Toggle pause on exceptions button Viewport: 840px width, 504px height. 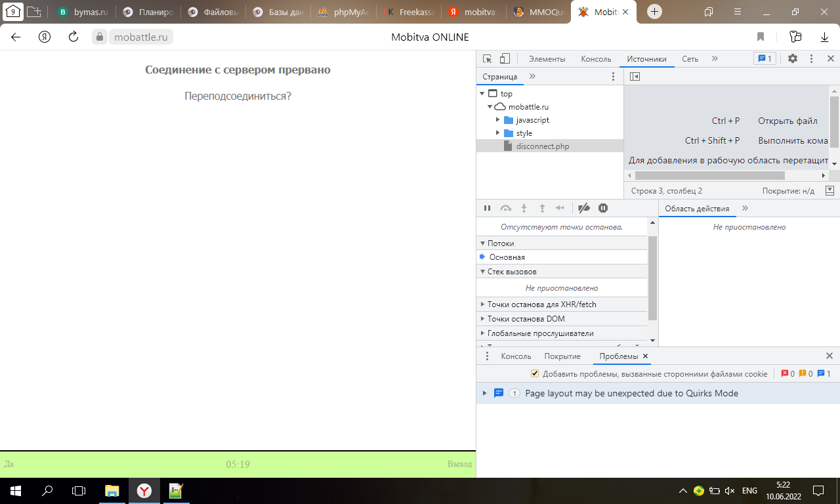click(603, 208)
